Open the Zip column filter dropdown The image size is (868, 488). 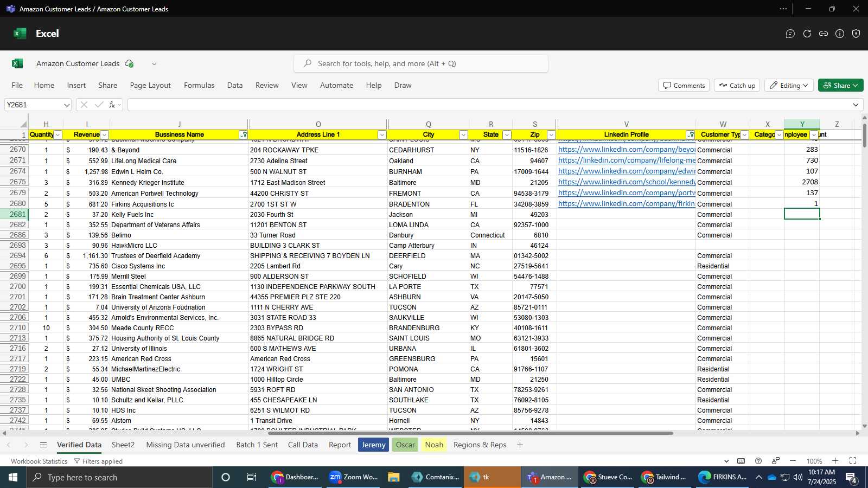tap(551, 134)
